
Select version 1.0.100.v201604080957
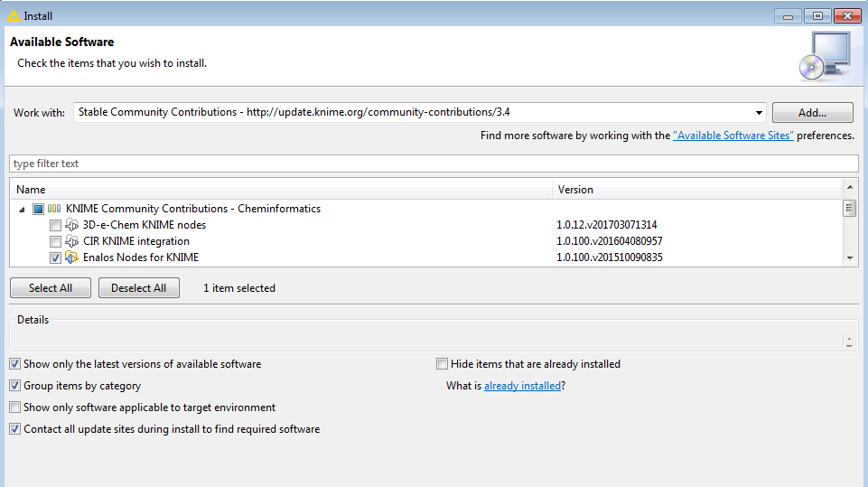tap(610, 241)
